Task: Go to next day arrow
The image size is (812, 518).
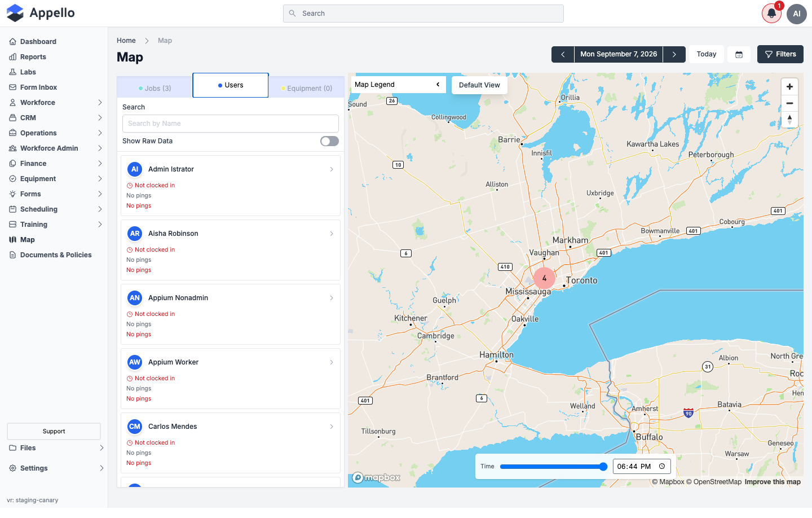Action: pos(674,54)
